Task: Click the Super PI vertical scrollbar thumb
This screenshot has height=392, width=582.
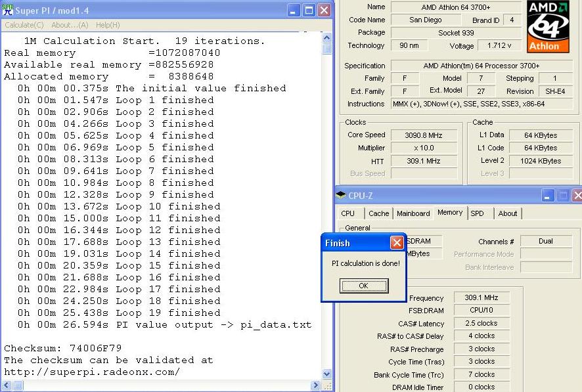Action: click(327, 49)
